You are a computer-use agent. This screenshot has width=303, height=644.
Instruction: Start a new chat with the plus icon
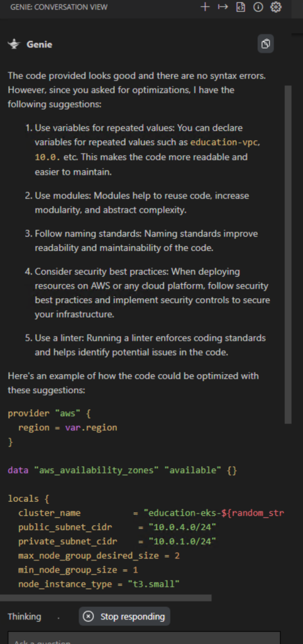point(205,7)
